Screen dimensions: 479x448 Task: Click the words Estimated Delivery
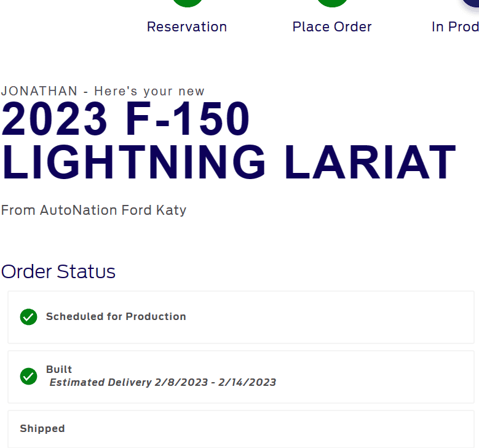pos(100,382)
